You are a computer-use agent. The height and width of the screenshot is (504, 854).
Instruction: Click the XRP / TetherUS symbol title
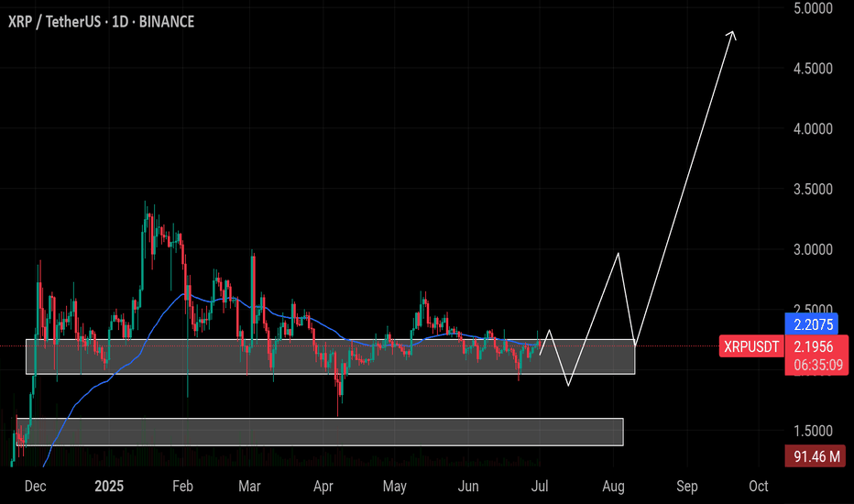click(54, 22)
